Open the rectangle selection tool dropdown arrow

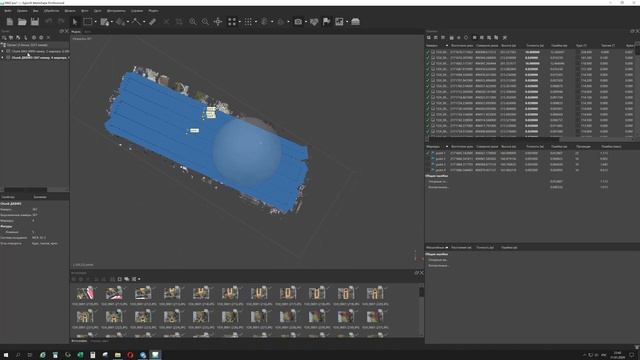(96, 22)
